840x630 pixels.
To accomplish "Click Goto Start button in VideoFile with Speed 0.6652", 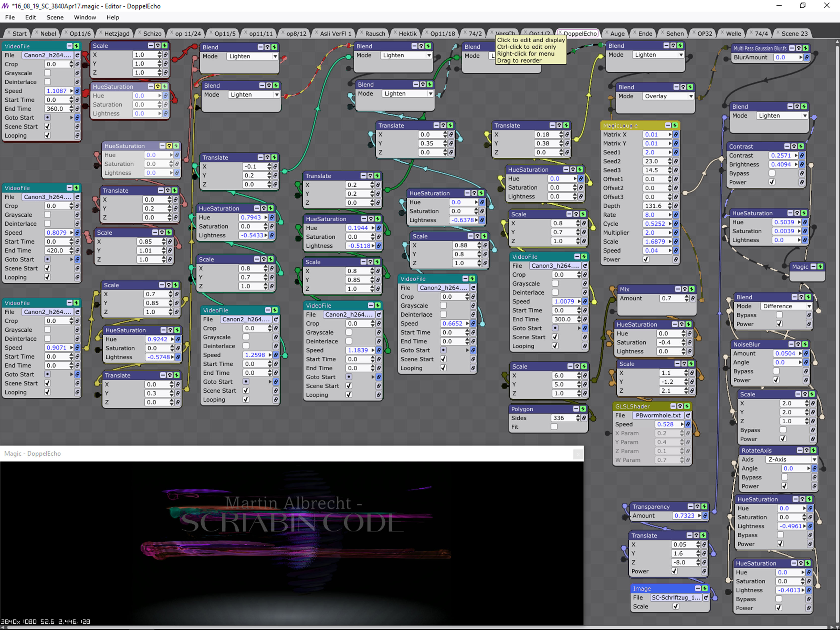I will (443, 350).
